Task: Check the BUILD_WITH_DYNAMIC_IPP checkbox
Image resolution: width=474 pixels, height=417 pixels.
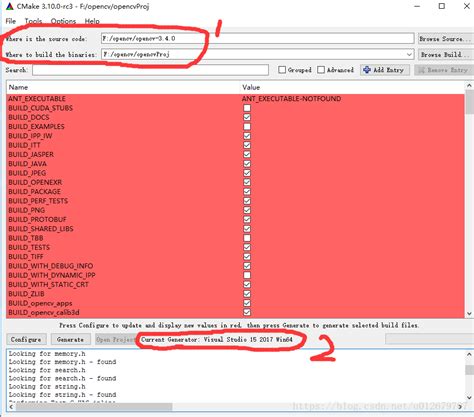Action: pos(247,275)
